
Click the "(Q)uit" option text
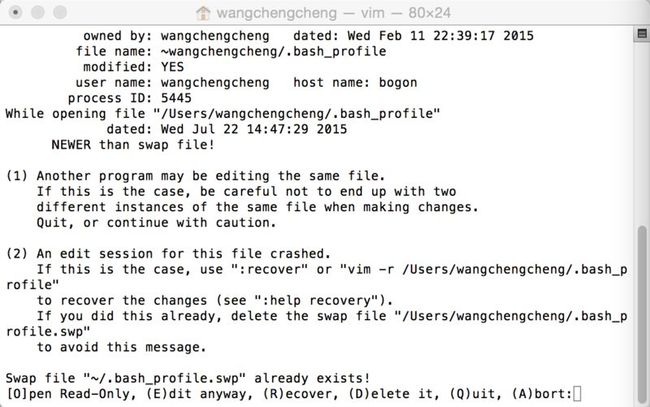475,394
